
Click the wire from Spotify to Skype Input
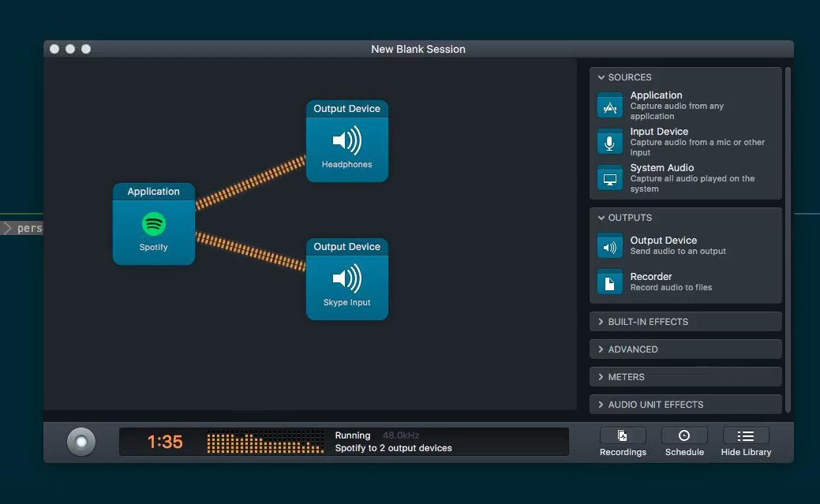coord(250,252)
